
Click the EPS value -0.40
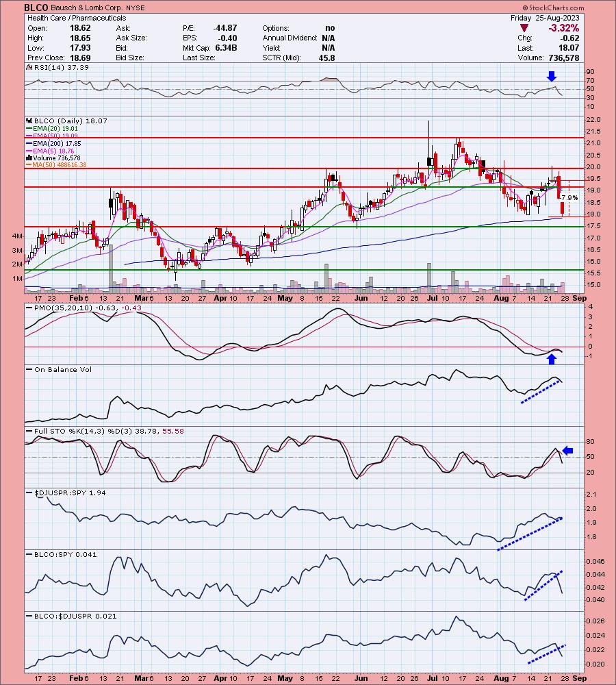(227, 38)
